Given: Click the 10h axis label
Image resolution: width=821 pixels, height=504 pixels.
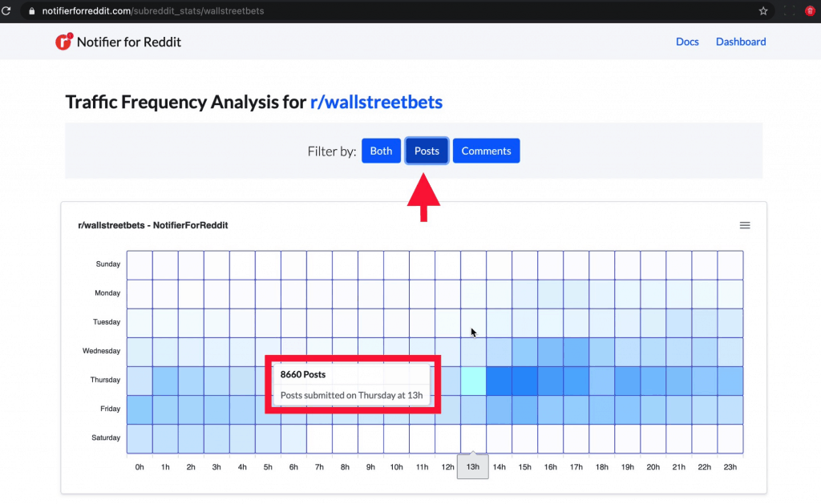Looking at the screenshot, I should [x=396, y=467].
